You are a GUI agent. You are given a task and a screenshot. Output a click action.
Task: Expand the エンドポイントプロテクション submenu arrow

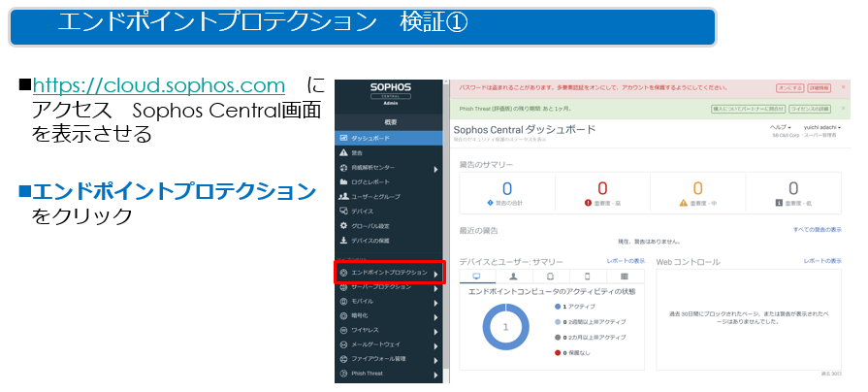click(x=436, y=274)
